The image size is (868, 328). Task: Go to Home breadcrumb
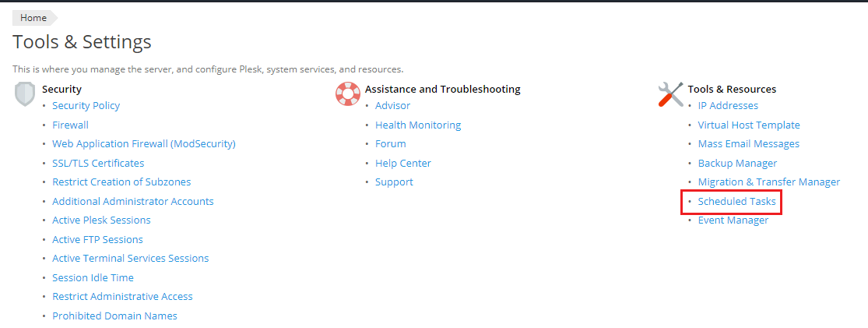pos(33,18)
